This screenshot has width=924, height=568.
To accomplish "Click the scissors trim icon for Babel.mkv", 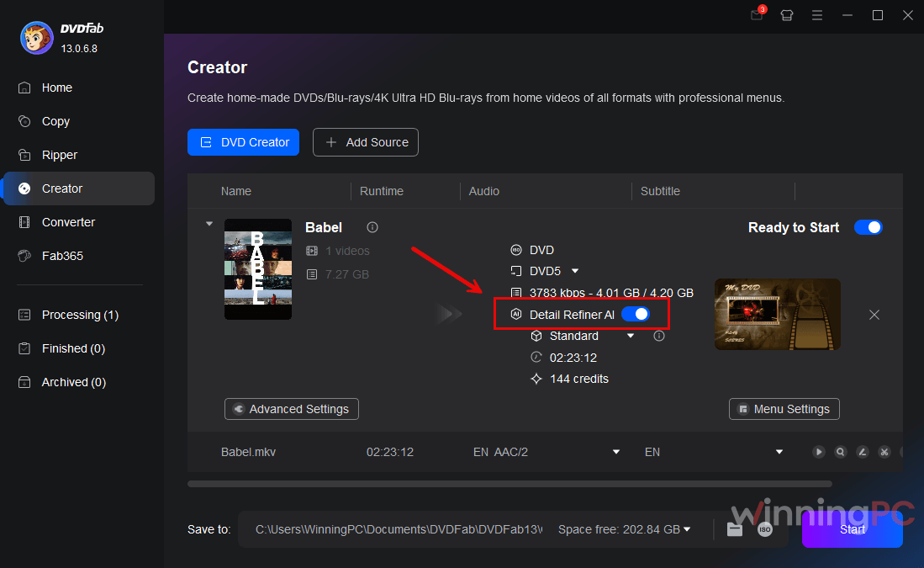I will (884, 452).
